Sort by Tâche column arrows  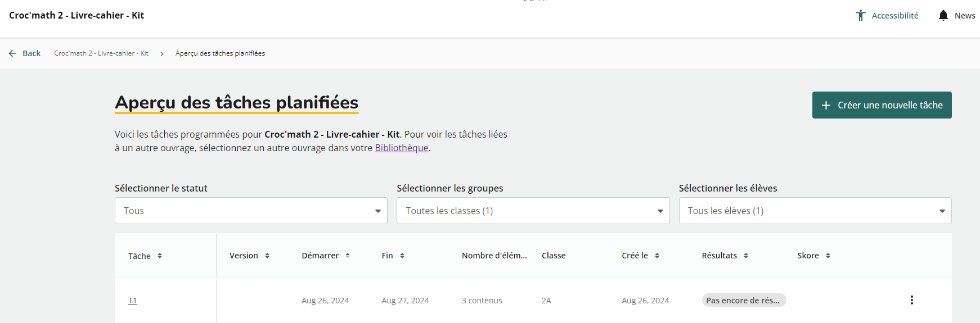click(160, 256)
